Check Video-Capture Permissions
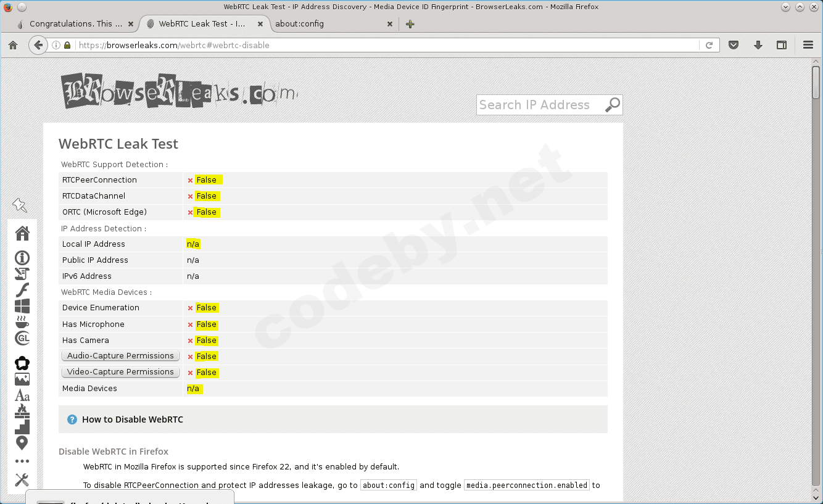The image size is (823, 504). [x=120, y=371]
